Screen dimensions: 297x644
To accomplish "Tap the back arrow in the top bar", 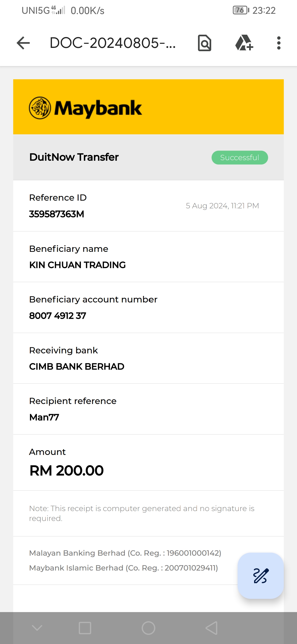I will click(x=23, y=43).
